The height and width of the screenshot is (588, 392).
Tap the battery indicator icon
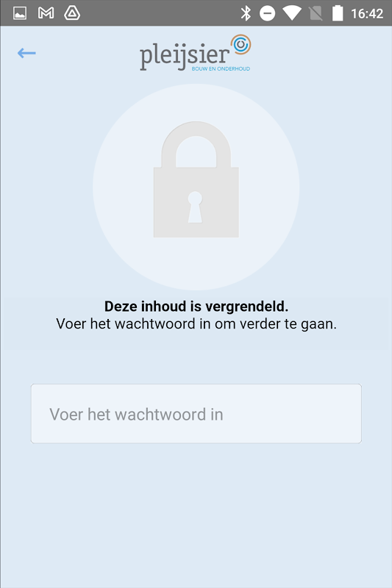[338, 13]
